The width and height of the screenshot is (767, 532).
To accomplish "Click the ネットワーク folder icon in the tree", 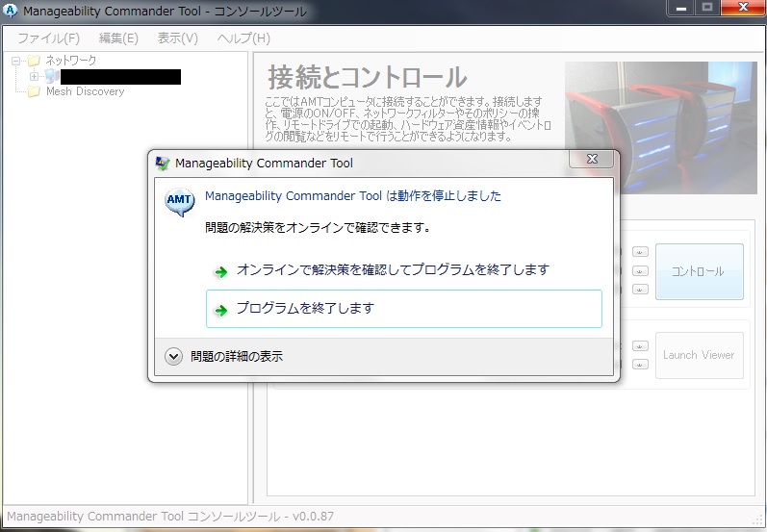I will pyautogui.click(x=34, y=61).
